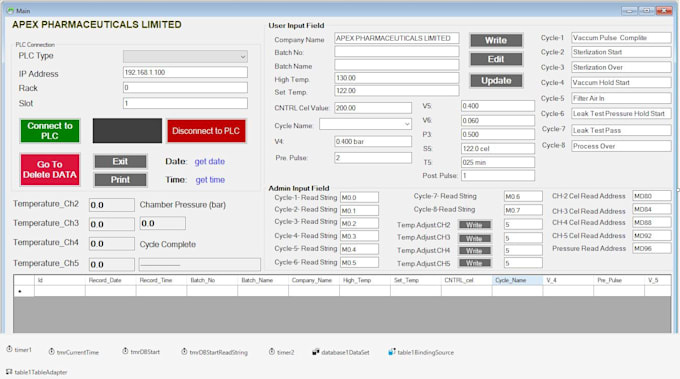Click Cycle-1 Read String M0.0 field
Viewport: 680px width, 379px height.
359,197
